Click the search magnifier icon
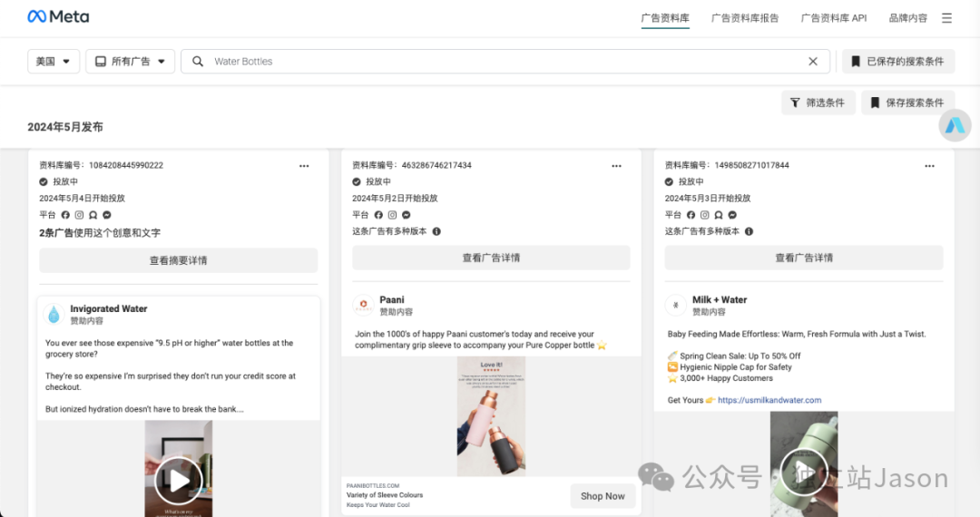980x517 pixels. [198, 61]
